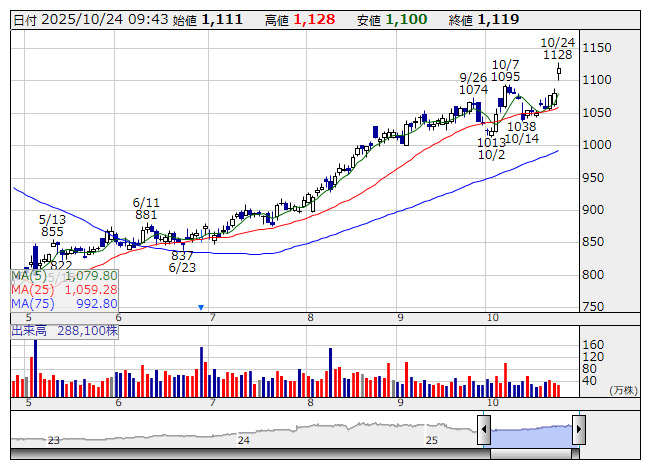The width and height of the screenshot is (653, 470).
Task: Click the 160 volume axis label
Action: 593,345
